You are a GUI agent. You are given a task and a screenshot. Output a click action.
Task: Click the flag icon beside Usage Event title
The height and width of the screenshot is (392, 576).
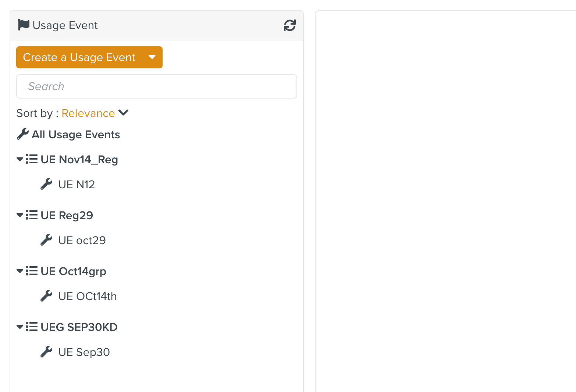(x=24, y=25)
